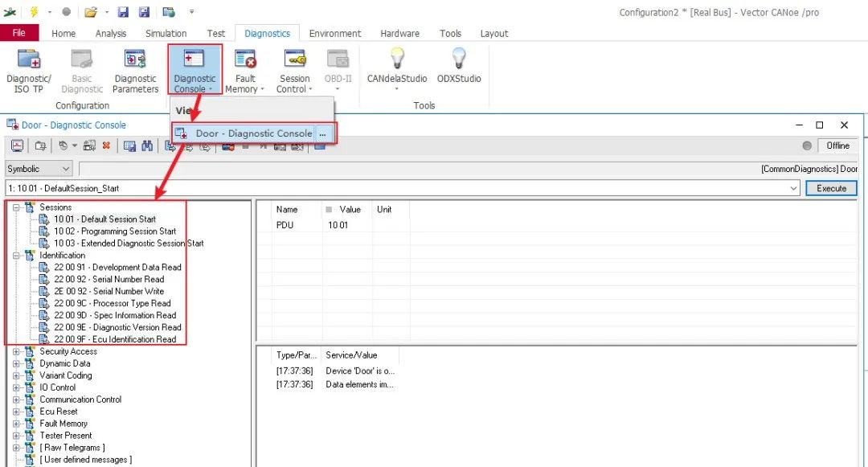Expand the Security Access tree node
This screenshot has height=467, width=868.
coord(16,352)
